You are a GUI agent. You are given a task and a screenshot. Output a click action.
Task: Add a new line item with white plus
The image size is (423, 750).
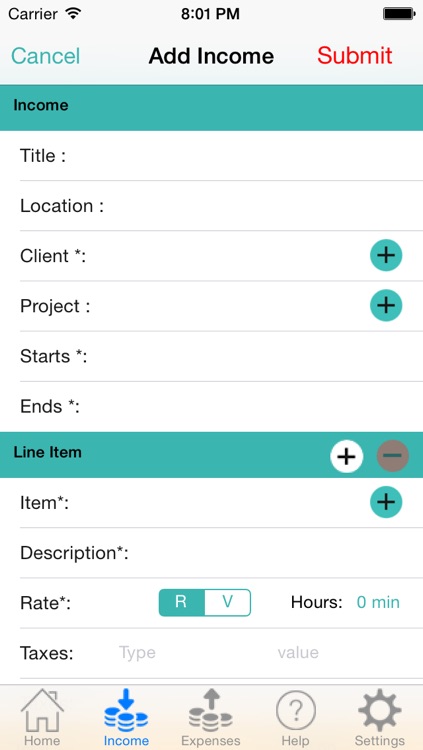click(x=346, y=456)
